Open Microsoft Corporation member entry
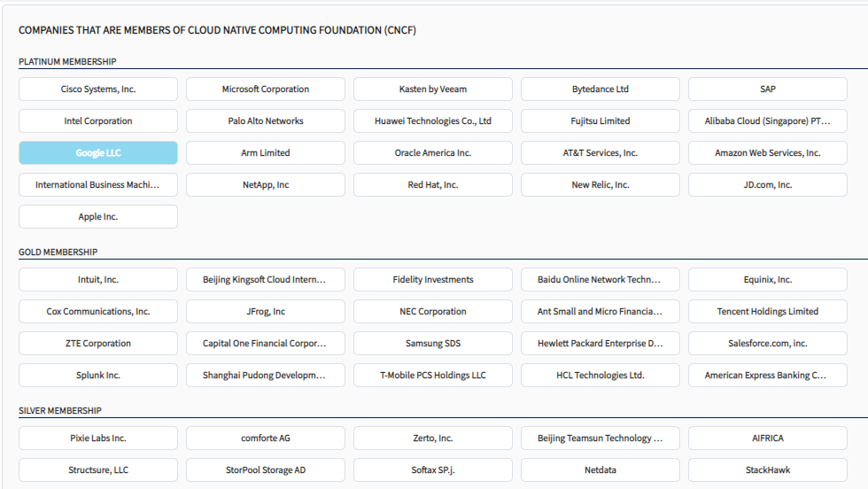 point(266,89)
